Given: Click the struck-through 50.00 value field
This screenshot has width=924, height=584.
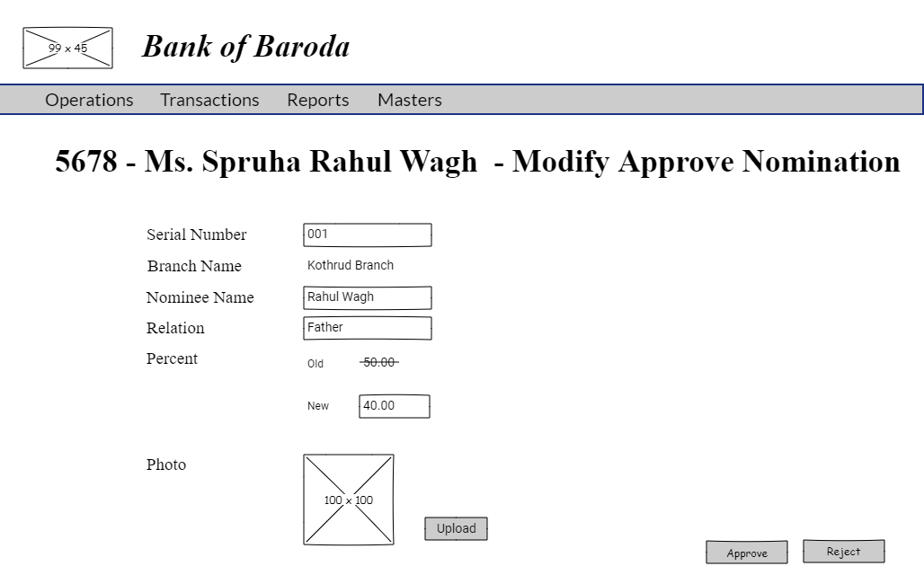Looking at the screenshot, I should pos(395,363).
